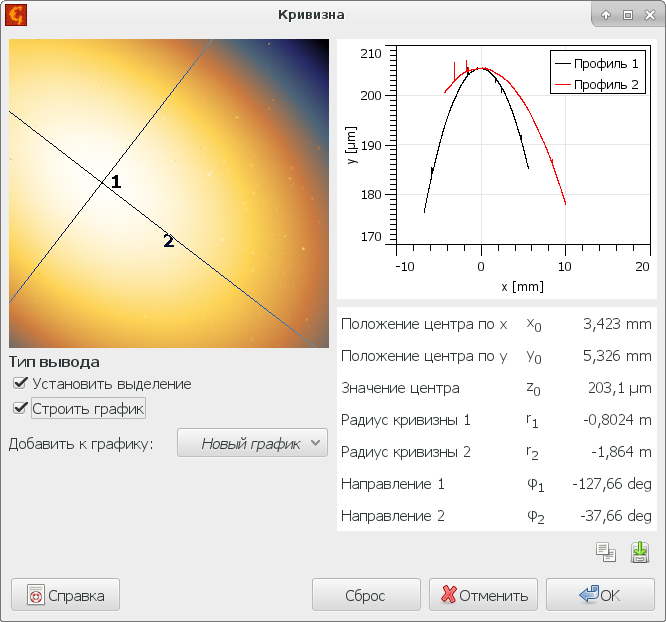666x622 pixels.
Task: Click 'Радиус кривизны 2' label
Action: [406, 452]
